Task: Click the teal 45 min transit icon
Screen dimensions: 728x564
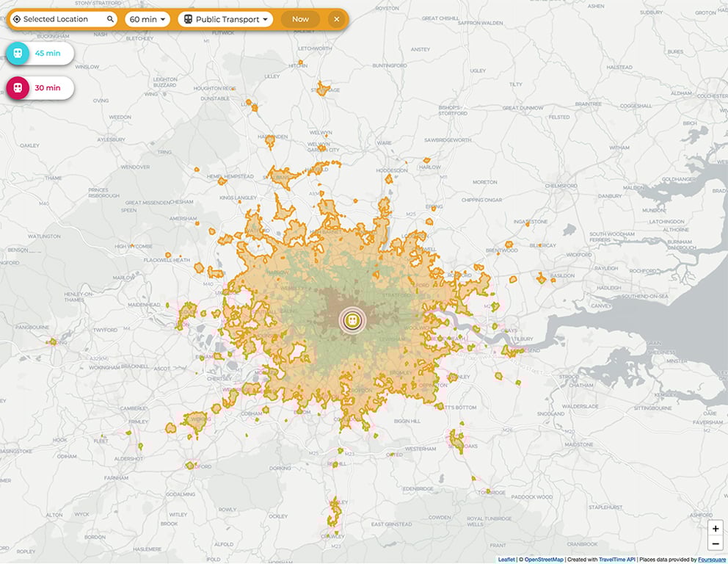Action: click(18, 53)
